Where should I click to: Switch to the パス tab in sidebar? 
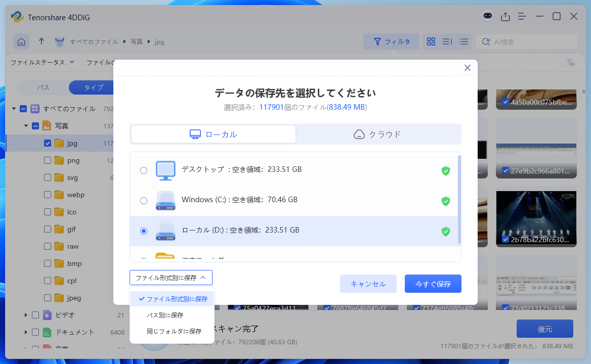43,87
